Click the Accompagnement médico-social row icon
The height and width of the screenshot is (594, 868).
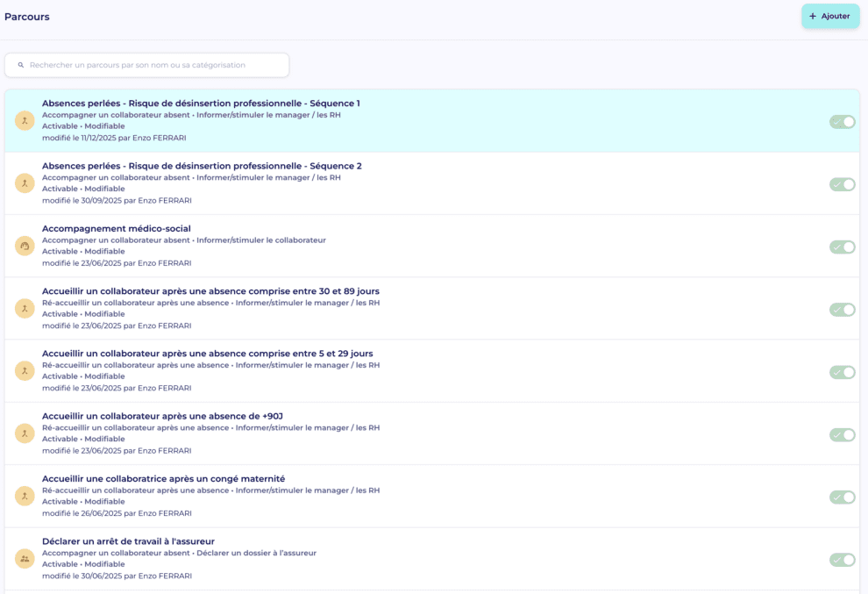click(x=25, y=247)
